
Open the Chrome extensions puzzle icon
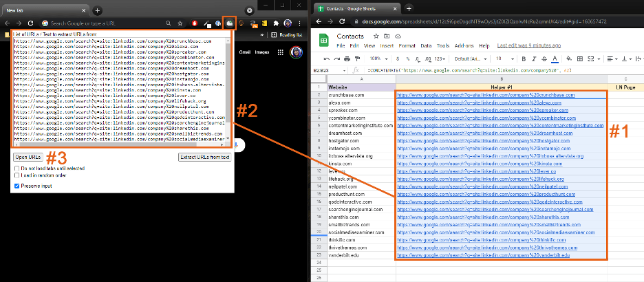(276, 23)
